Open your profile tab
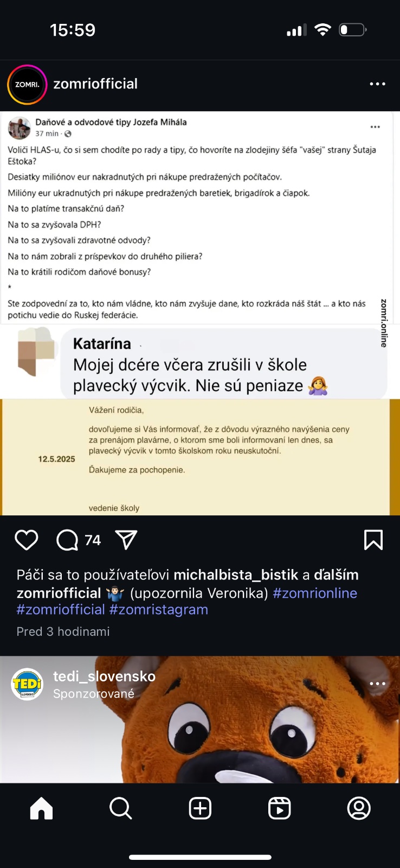The height and width of the screenshot is (868, 400). point(358,808)
